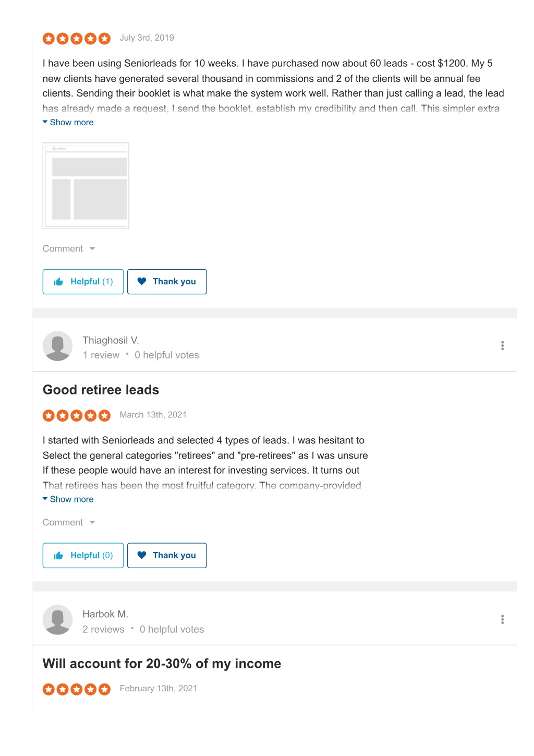Open three-dot menu on Thiaghosil V. review
Screen dimensions: 534x756
502,345
